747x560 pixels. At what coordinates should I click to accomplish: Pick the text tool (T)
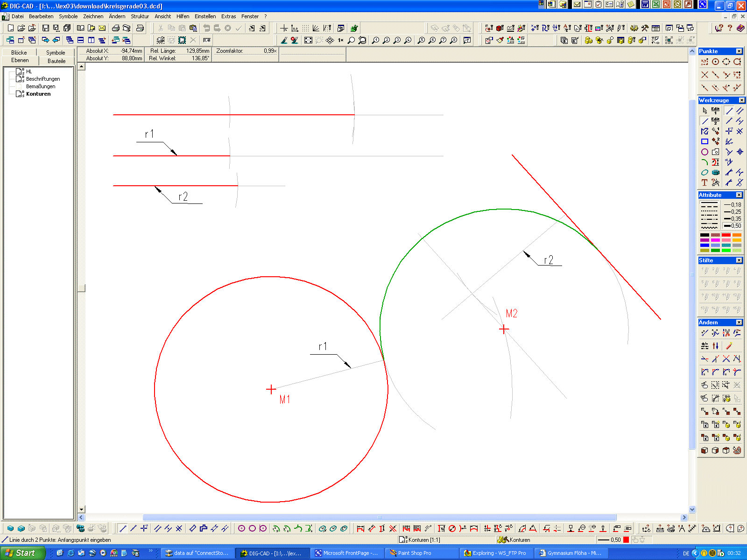click(705, 182)
